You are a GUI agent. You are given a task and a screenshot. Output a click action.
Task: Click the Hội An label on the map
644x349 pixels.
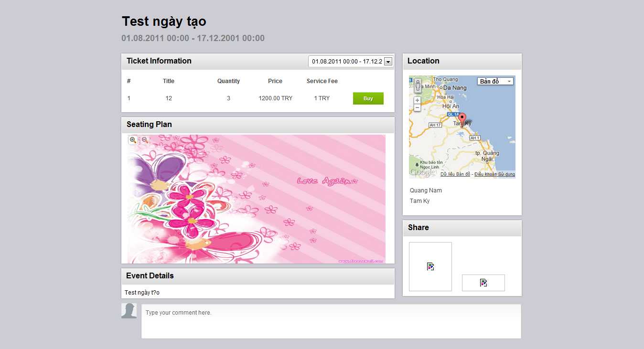[451, 106]
